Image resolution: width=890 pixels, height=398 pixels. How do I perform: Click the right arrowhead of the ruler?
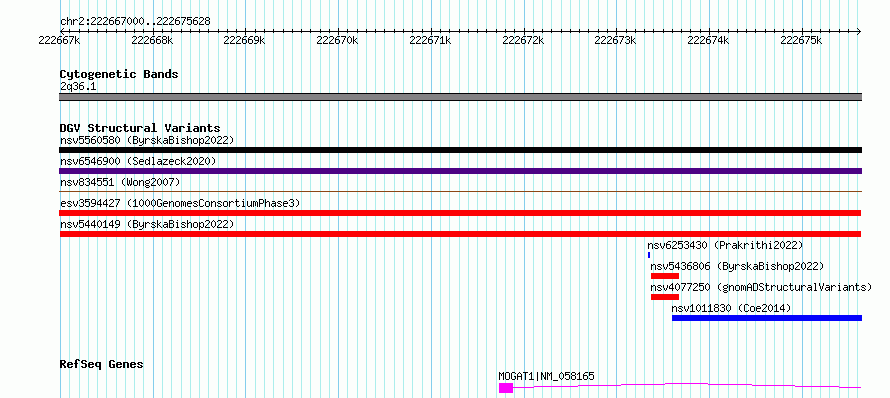(859, 31)
